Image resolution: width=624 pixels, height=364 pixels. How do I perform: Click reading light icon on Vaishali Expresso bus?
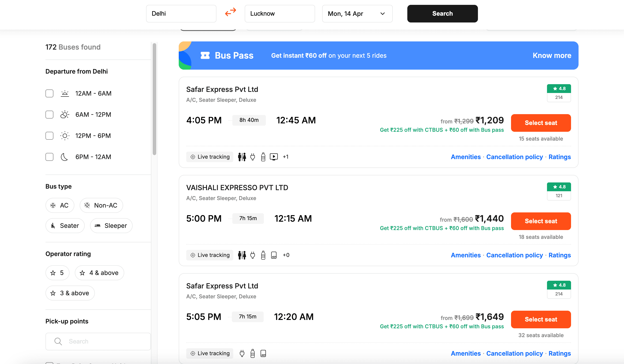click(x=274, y=255)
